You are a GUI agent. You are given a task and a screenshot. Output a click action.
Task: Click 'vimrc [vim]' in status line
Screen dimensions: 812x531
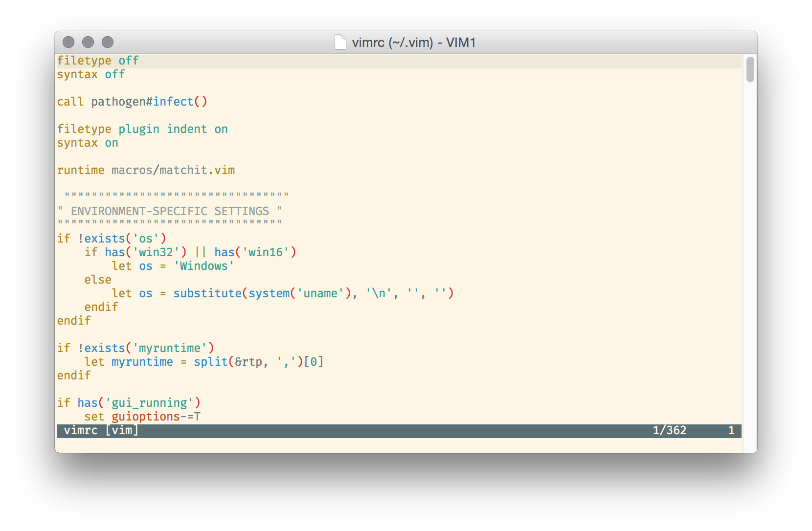(x=101, y=430)
